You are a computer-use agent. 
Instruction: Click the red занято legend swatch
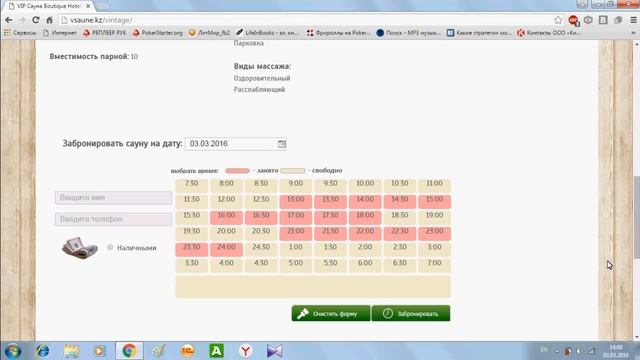pyautogui.click(x=237, y=171)
